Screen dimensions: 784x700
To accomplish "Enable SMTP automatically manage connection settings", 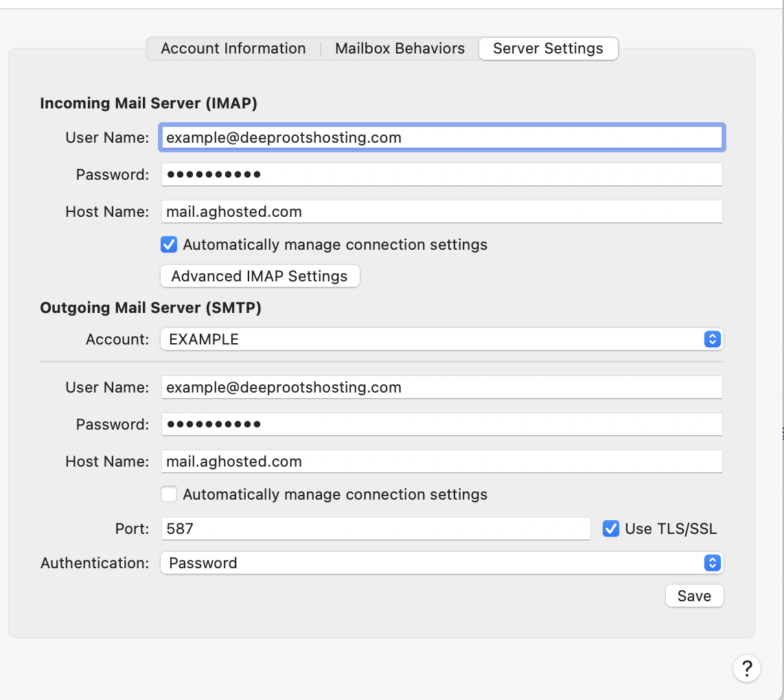I will 169,494.
